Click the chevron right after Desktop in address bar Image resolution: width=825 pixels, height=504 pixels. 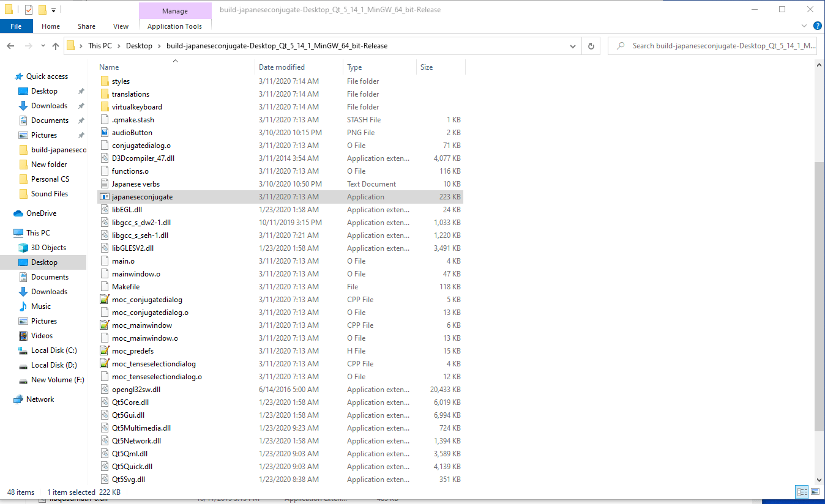(159, 46)
